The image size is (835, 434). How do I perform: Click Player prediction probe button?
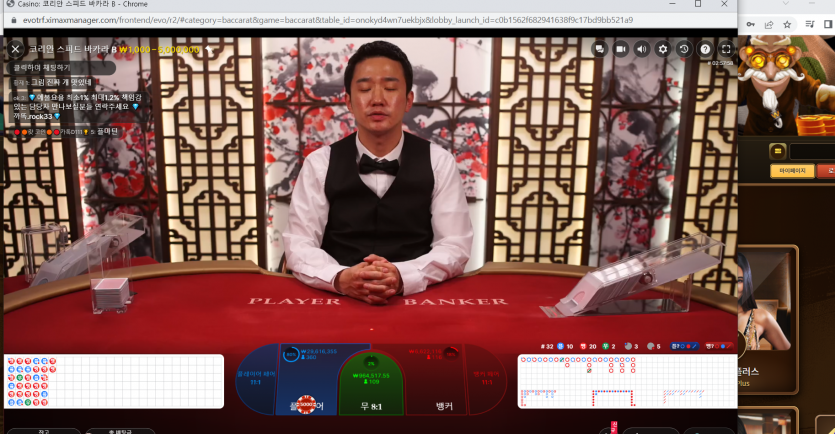684,346
